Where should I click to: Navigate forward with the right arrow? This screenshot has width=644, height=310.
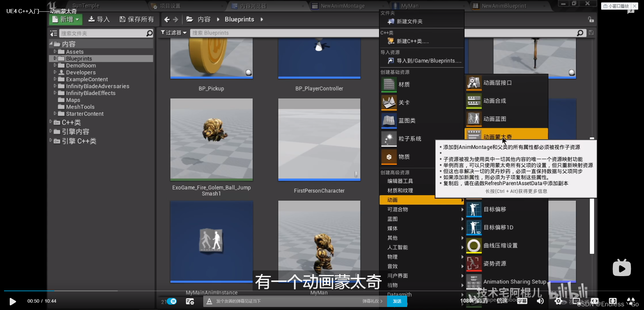coord(175,19)
